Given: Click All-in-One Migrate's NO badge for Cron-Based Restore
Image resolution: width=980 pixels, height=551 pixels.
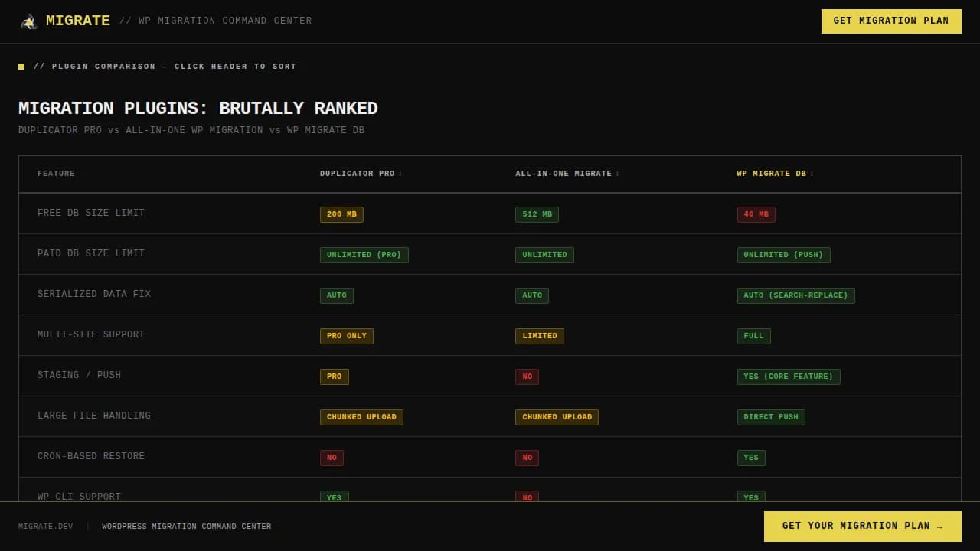Looking at the screenshot, I should tap(527, 458).
